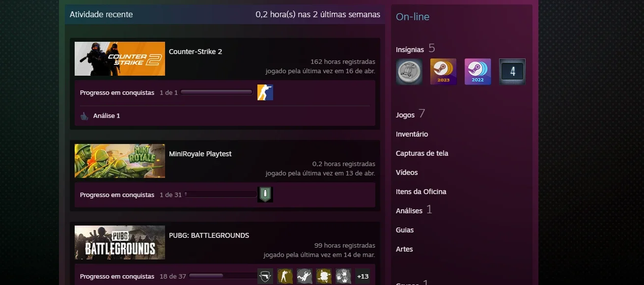Open the PUBG Battlegrounds banner image
644x285 pixels.
(x=120, y=242)
